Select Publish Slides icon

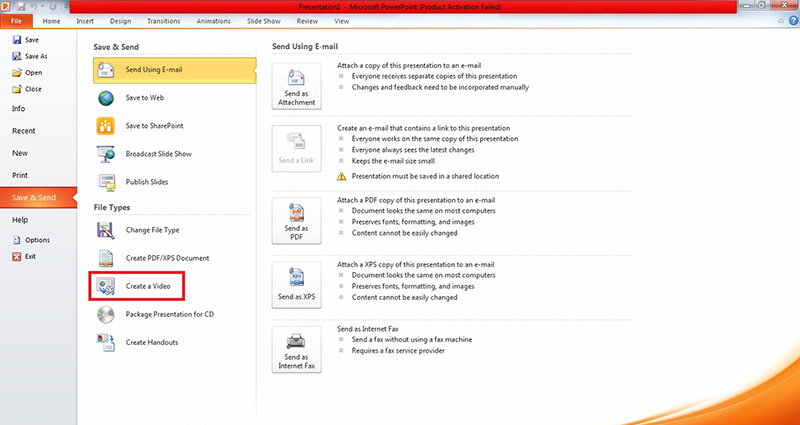tap(106, 182)
